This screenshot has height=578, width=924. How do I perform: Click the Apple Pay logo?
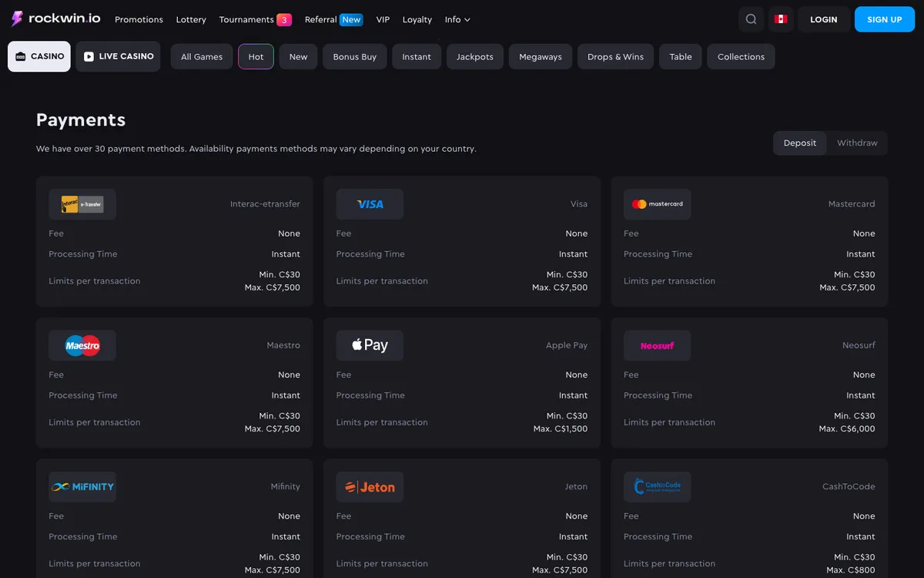coord(370,345)
